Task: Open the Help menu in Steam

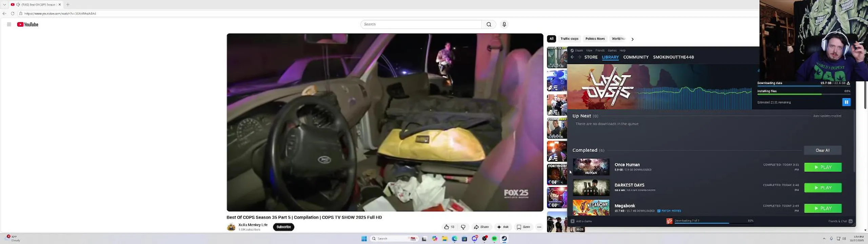Action: pyautogui.click(x=623, y=50)
